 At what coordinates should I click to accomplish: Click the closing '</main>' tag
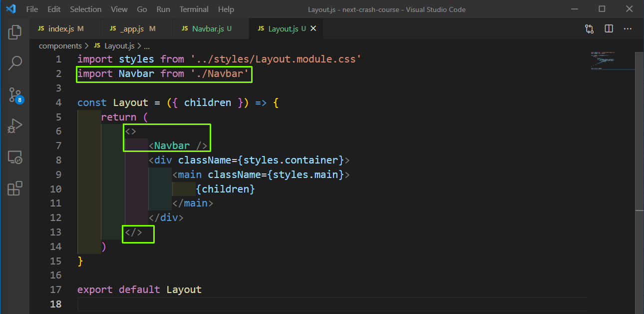[x=193, y=203]
